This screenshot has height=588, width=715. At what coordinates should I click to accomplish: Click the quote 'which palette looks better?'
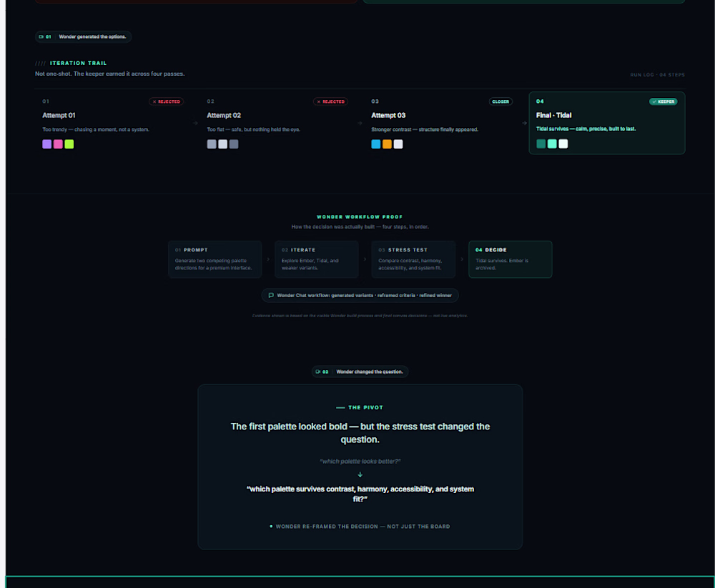pyautogui.click(x=360, y=462)
